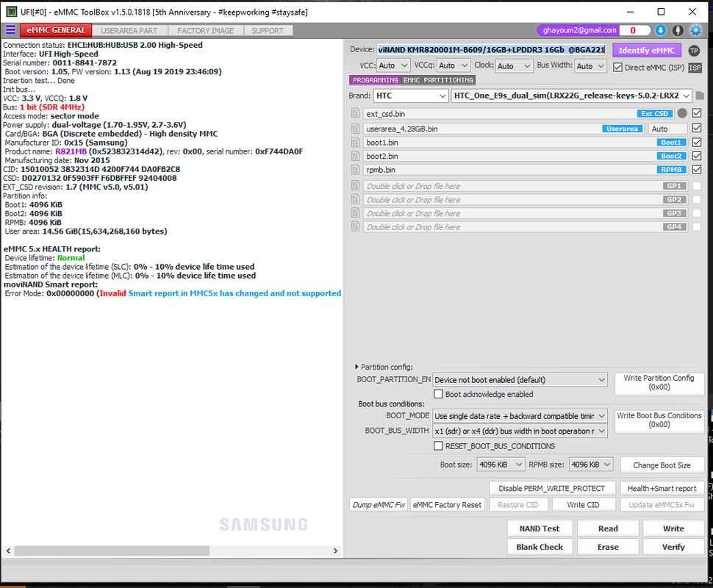Image resolution: width=713 pixels, height=588 pixels.
Task: Click file icon left of boot1.bin
Action: [x=356, y=143]
